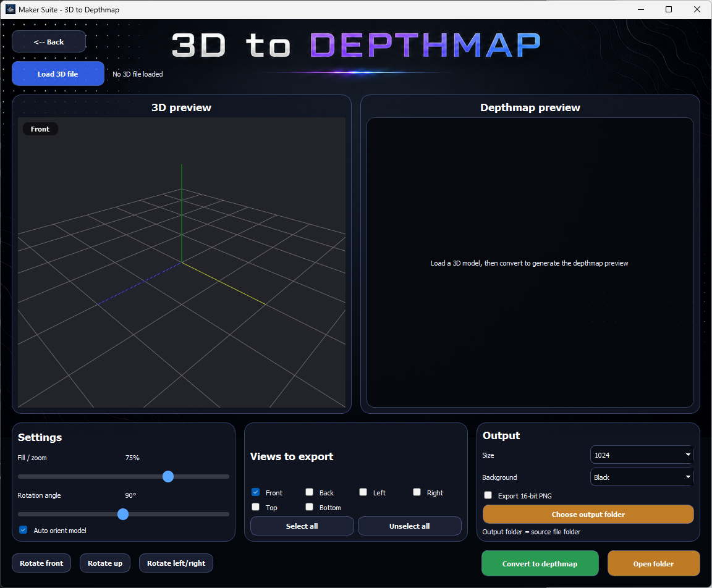The width and height of the screenshot is (712, 588).
Task: Click Convert to depthmap button
Action: (540, 563)
